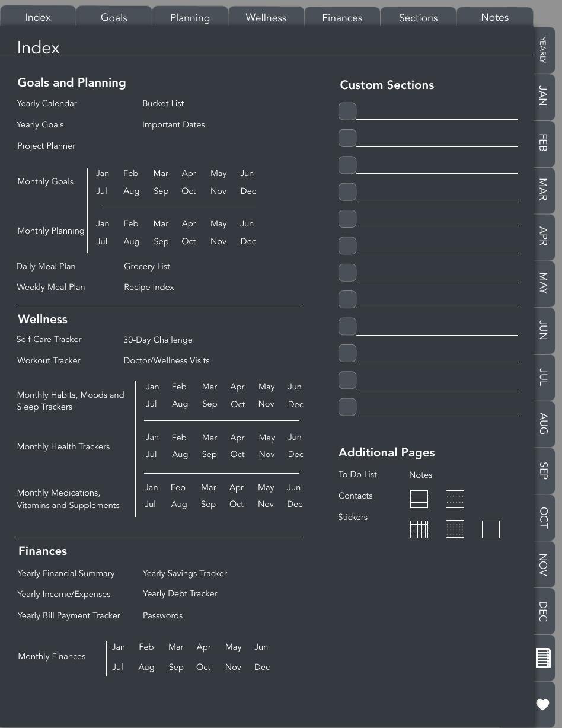Screen dimensions: 562x728
Task: Switch to the Planning top tab
Action: tap(190, 17)
